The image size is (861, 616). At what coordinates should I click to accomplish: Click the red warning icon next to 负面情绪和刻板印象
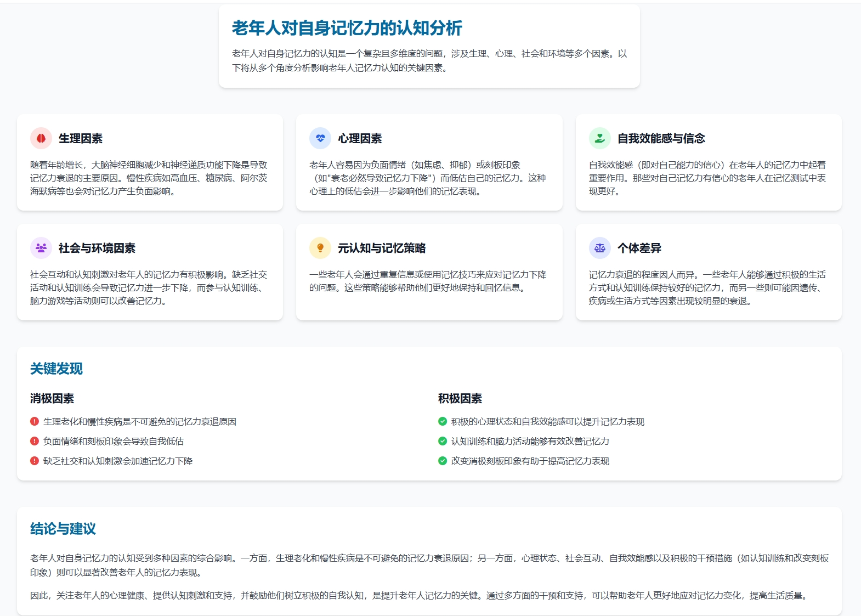click(35, 441)
